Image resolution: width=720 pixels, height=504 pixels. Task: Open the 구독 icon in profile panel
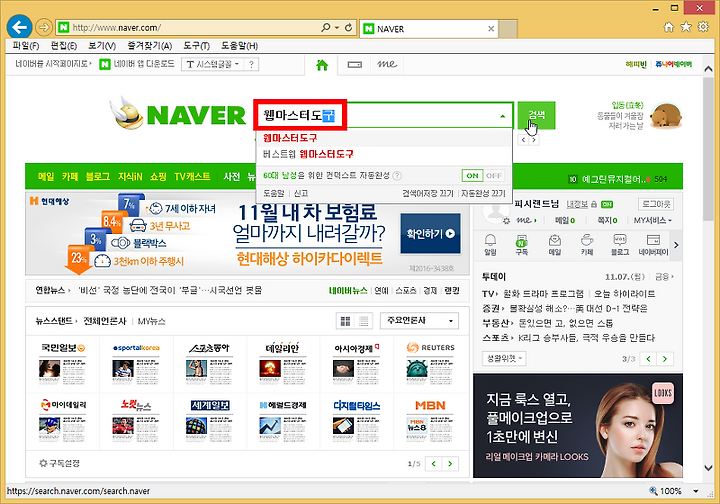coord(522,245)
